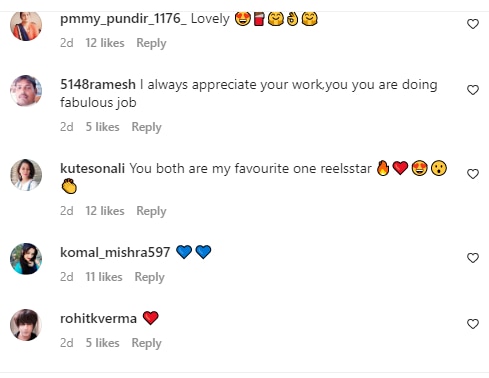Viewport: 489px width, 378px height.
Task: Like rohitkverma's comment with heart icon
Action: pyautogui.click(x=473, y=324)
